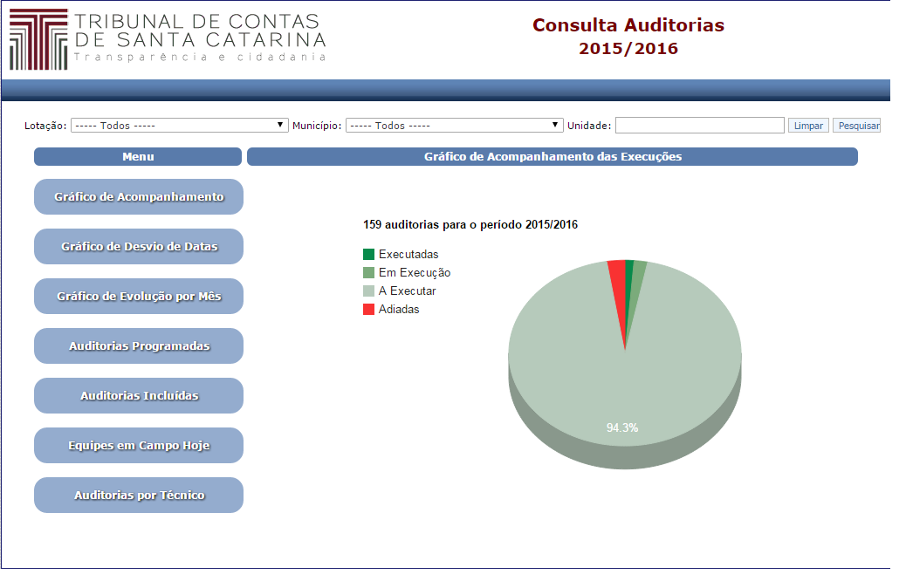
Task: Click the Em Execução legend swatch
Action: click(368, 273)
